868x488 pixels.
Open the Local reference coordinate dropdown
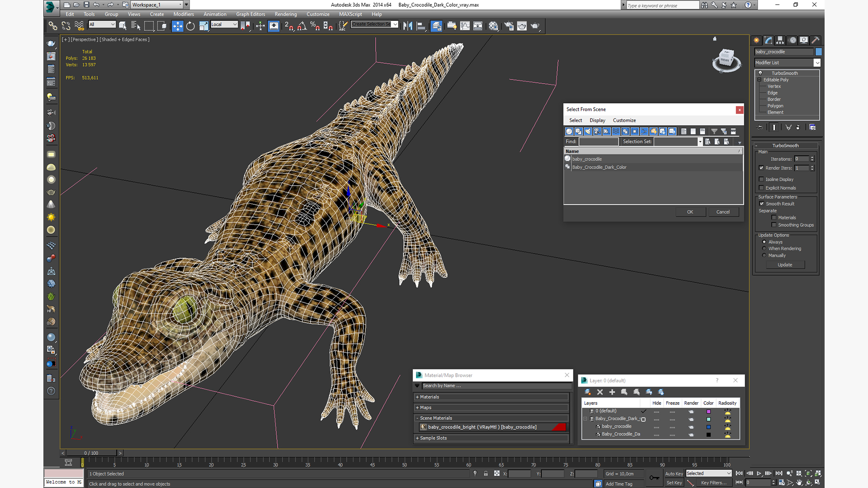point(224,24)
